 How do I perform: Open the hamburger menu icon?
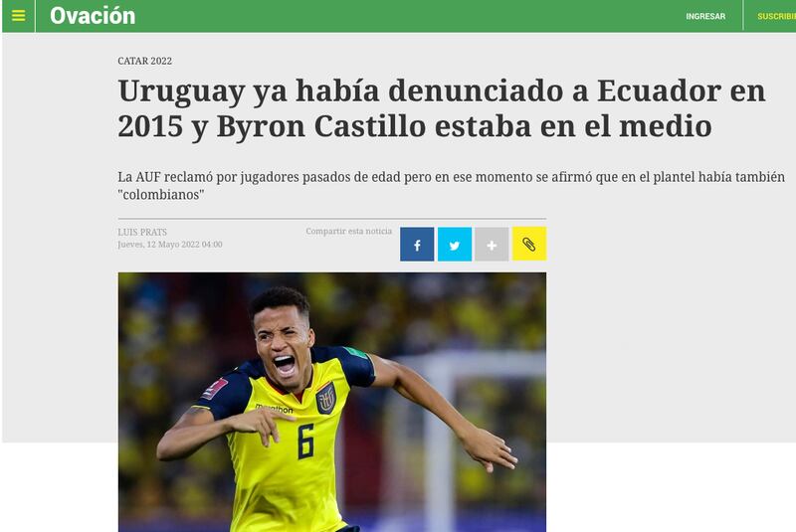point(18,16)
